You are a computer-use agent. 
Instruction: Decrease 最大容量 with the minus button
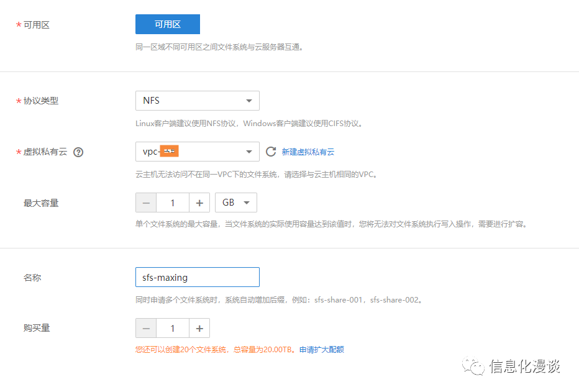[x=146, y=203]
